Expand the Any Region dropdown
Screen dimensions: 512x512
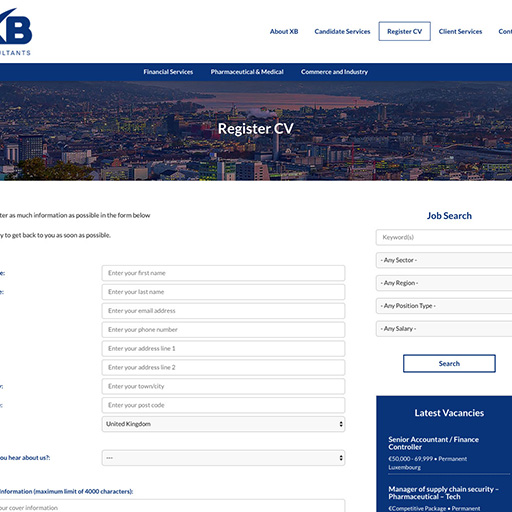pyautogui.click(x=444, y=283)
